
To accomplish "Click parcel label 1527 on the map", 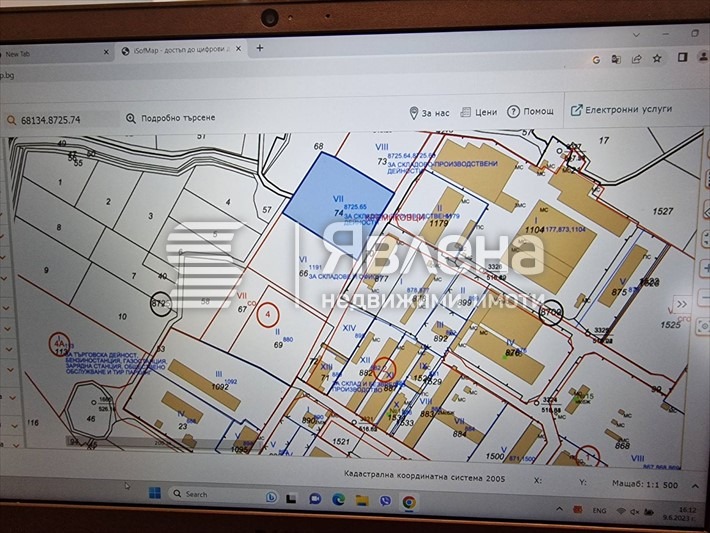I will (x=662, y=211).
